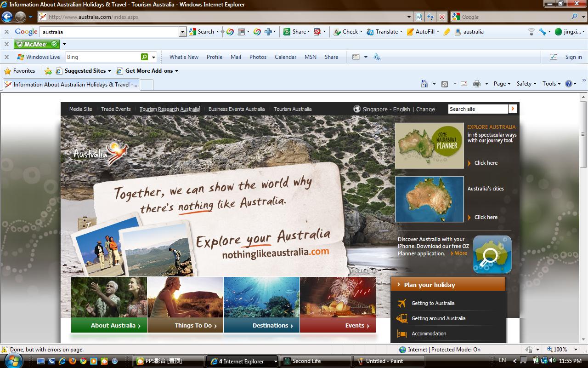
Task: Click the RSS feeds icon in command bar
Action: click(444, 84)
